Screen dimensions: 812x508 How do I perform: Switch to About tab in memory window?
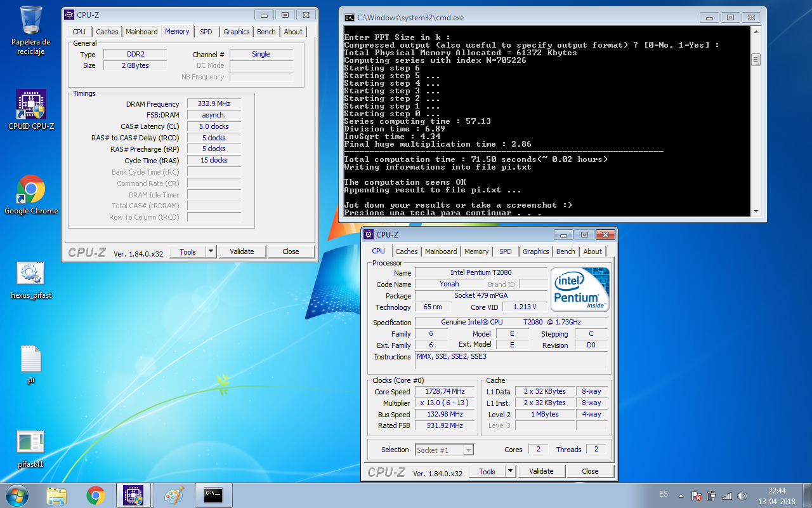293,32
